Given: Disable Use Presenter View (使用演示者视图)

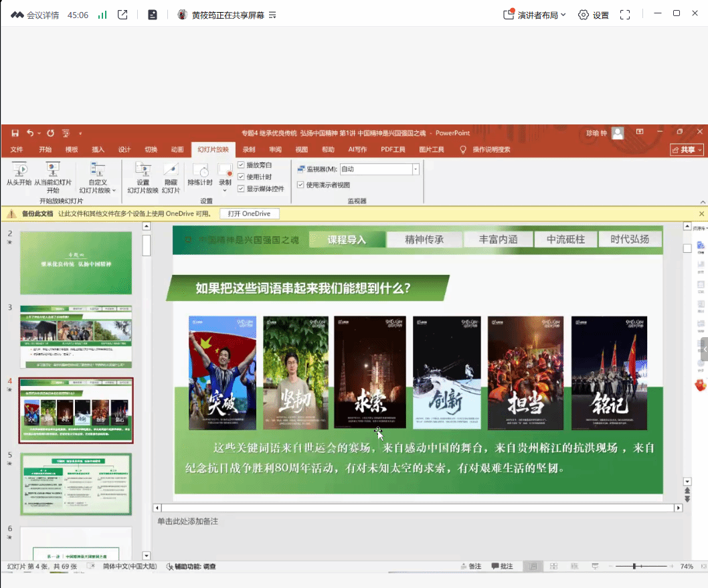Looking at the screenshot, I should click(x=300, y=185).
